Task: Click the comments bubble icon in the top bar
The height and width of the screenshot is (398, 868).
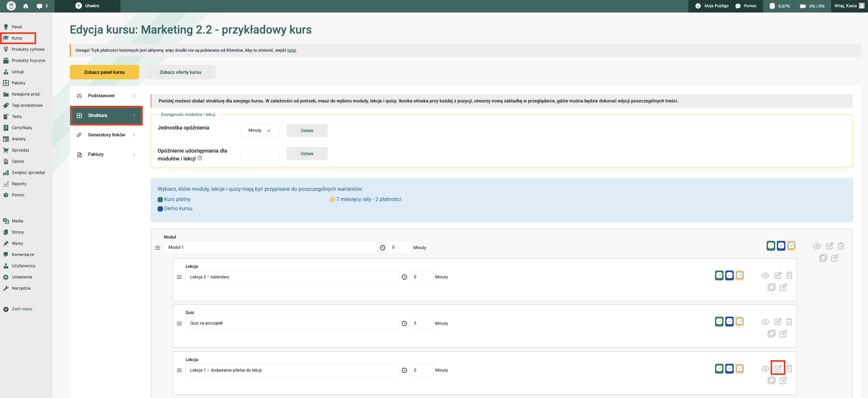Action: point(39,6)
